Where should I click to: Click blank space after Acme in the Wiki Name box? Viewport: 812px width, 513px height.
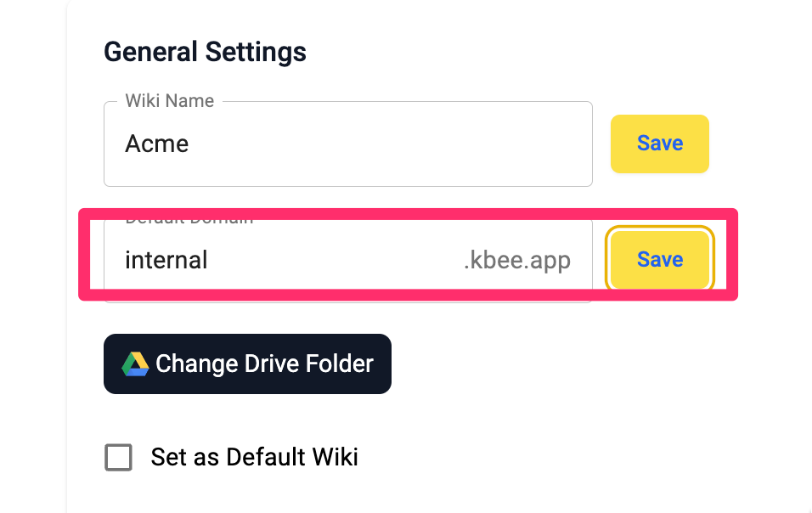[x=388, y=144]
